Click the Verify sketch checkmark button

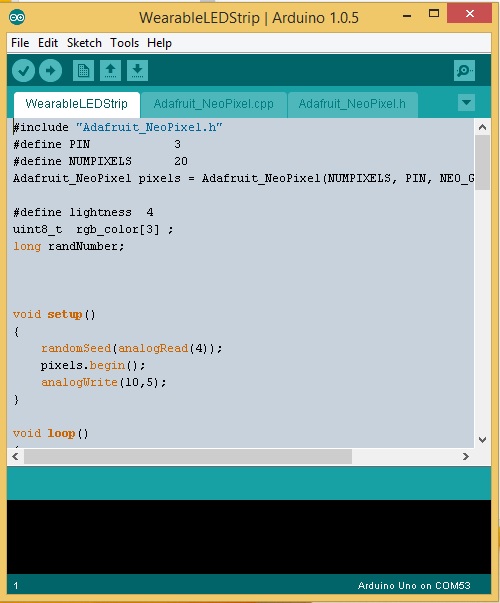pos(23,71)
